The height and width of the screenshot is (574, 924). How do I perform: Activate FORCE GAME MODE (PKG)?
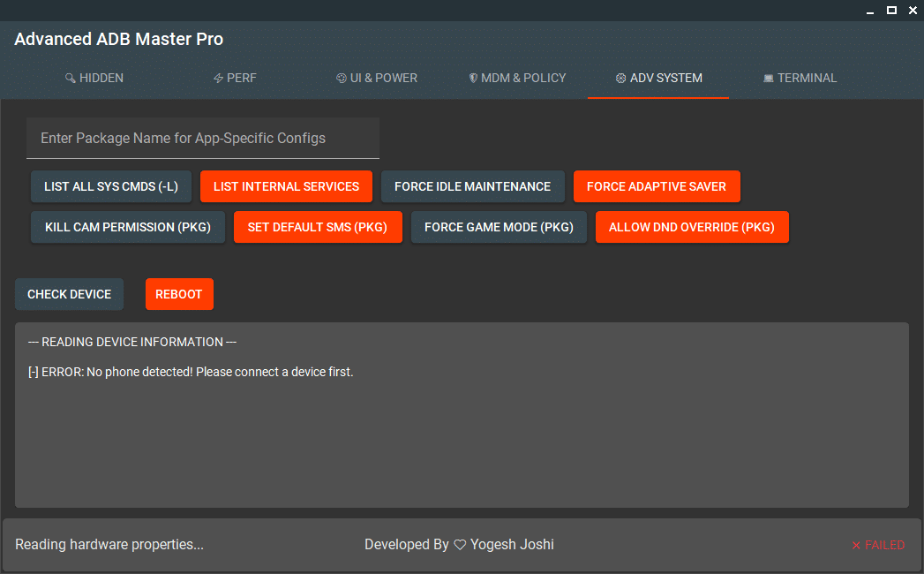pyautogui.click(x=499, y=227)
